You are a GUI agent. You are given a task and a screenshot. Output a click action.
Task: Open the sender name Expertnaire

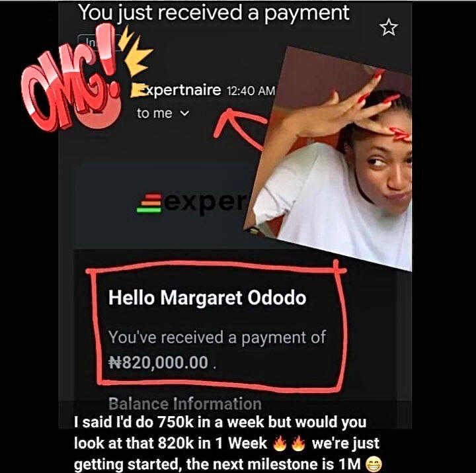(x=176, y=90)
